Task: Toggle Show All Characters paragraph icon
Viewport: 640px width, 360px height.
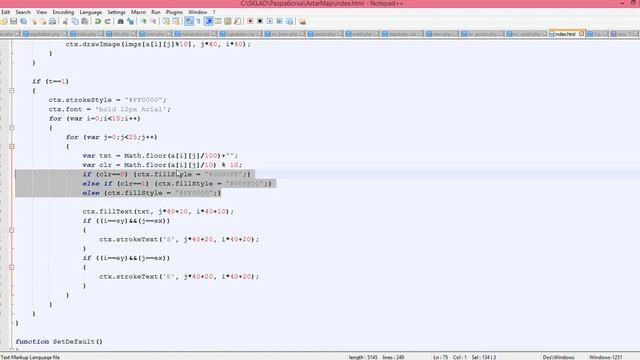Action: 199,21
